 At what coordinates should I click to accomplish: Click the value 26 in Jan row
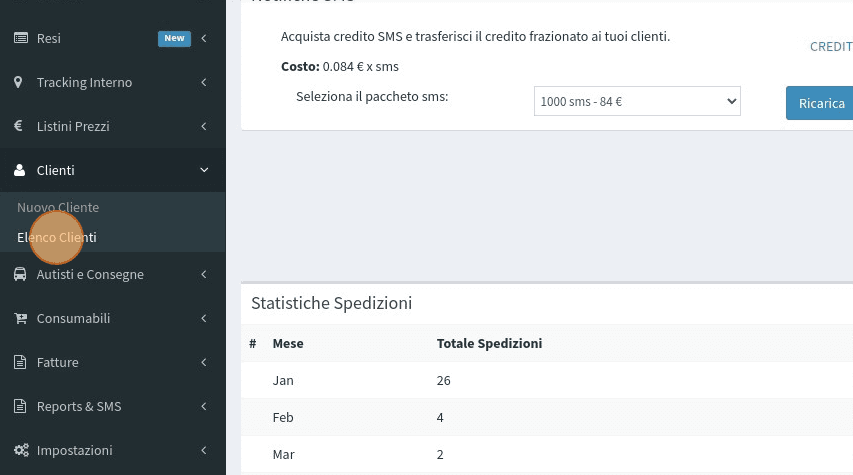[443, 380]
